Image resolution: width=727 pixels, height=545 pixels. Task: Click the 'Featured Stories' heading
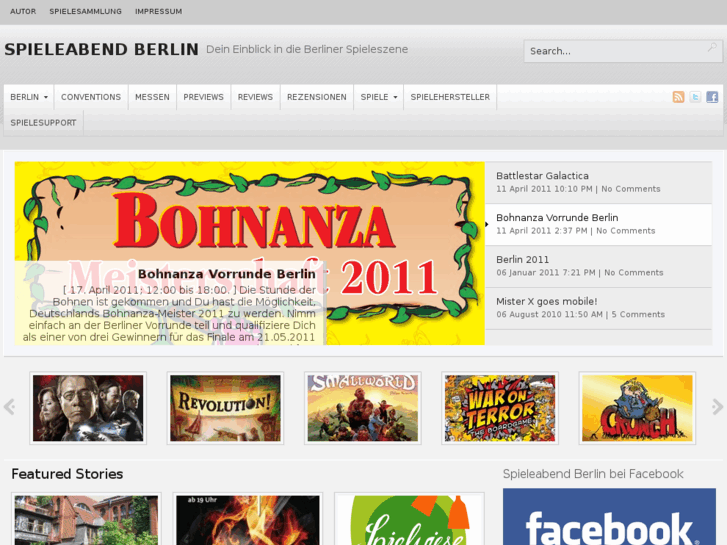(67, 474)
